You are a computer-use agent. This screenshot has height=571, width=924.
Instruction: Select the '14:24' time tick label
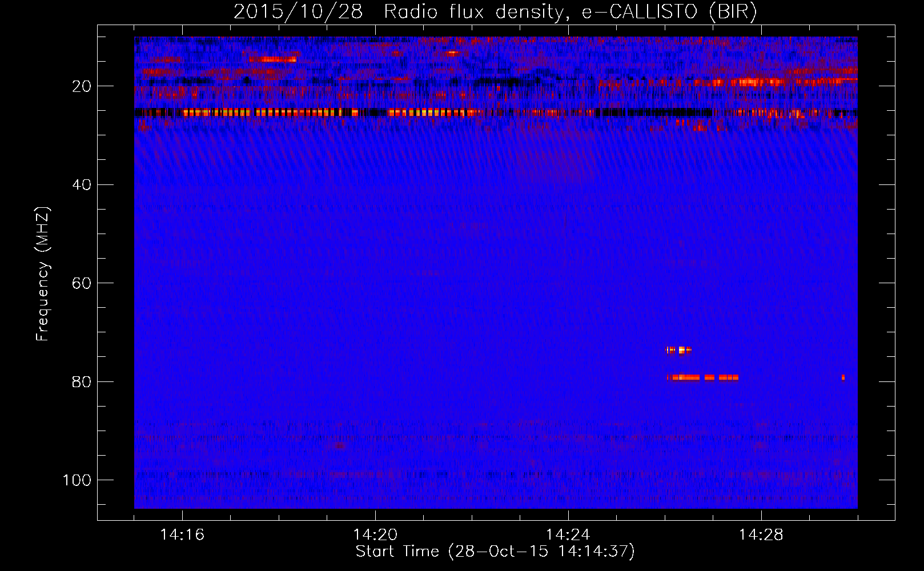click(x=568, y=534)
